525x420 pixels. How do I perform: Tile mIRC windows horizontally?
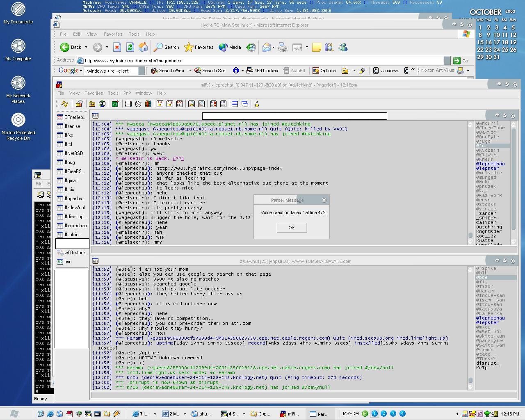(235, 104)
